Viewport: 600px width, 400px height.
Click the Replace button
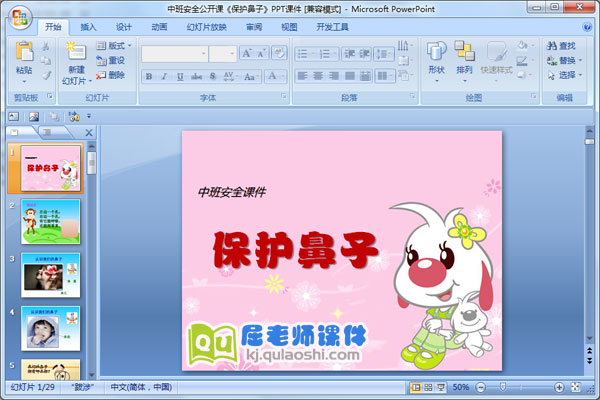[564, 60]
